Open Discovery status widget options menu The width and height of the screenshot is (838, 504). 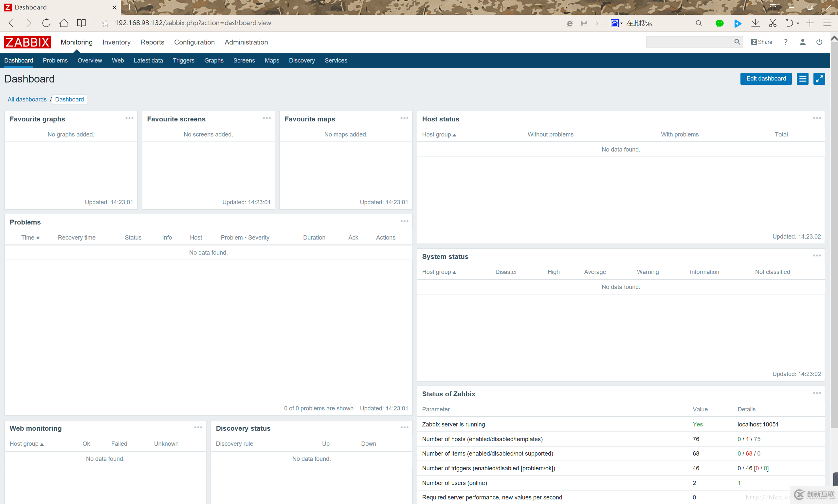point(404,427)
